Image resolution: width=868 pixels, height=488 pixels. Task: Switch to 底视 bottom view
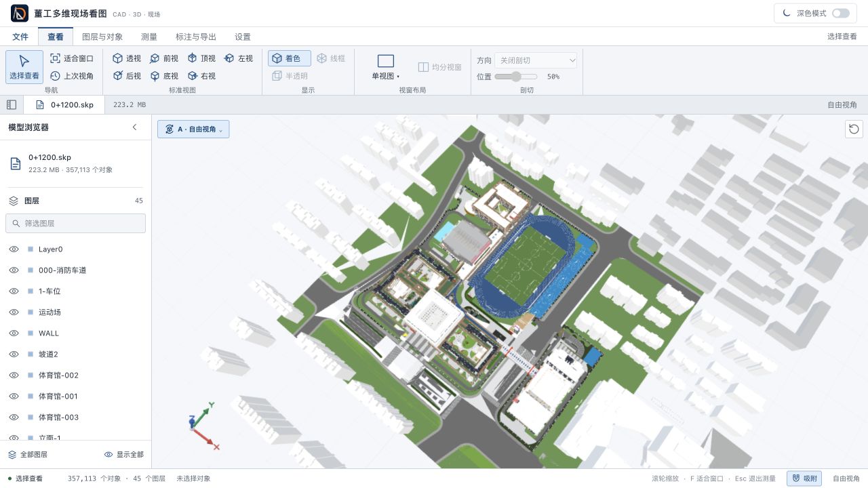tap(164, 76)
